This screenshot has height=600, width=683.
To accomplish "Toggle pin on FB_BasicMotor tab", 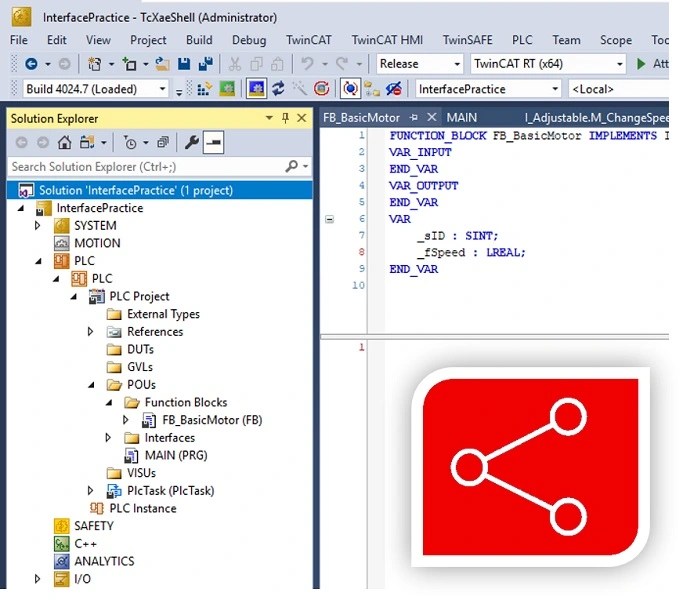I will [x=414, y=118].
